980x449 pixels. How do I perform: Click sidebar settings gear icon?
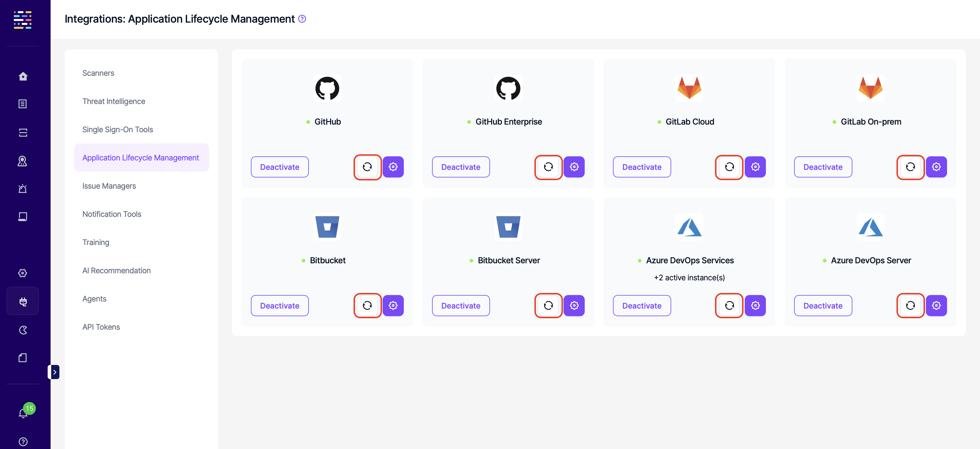[x=23, y=273]
